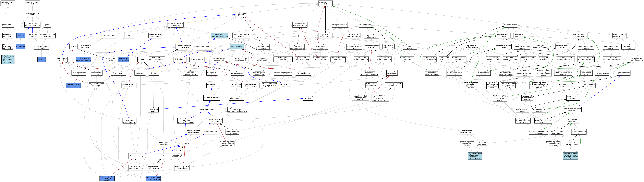644x182 pixels.
Task: Click the 'transcription by RNA polymerase II' node
Action: pos(579,132)
